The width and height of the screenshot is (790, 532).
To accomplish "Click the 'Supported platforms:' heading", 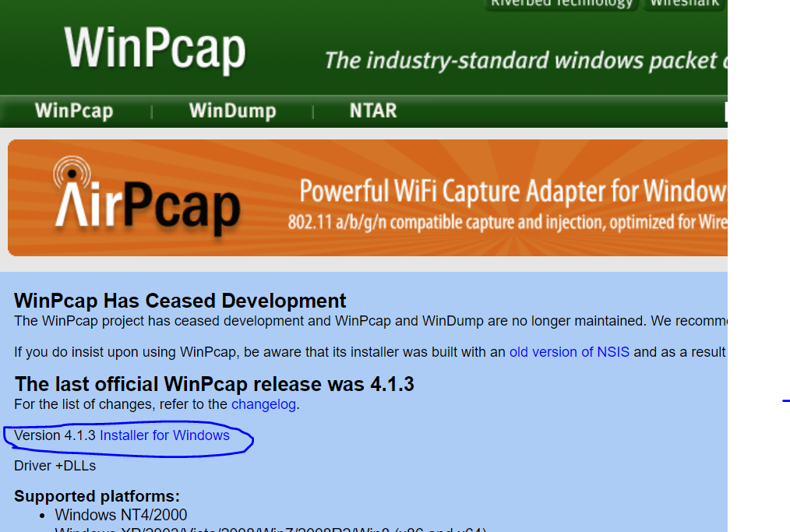I will click(97, 496).
